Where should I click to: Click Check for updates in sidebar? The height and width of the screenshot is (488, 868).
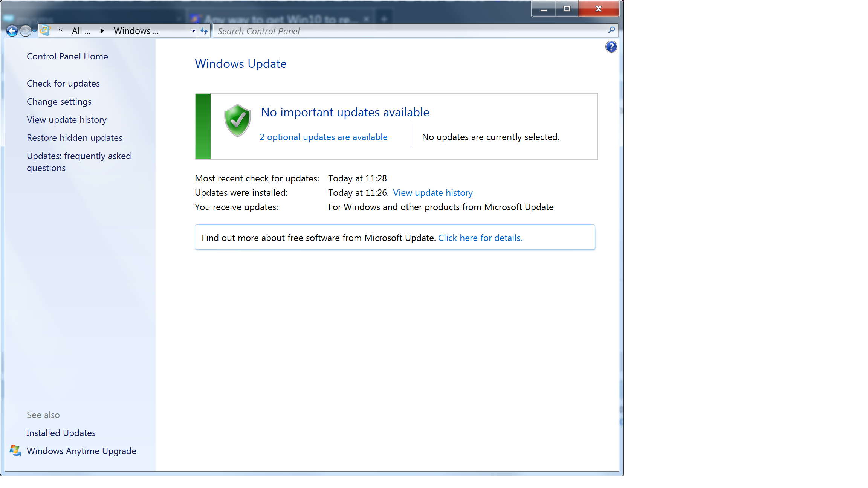pyautogui.click(x=63, y=84)
